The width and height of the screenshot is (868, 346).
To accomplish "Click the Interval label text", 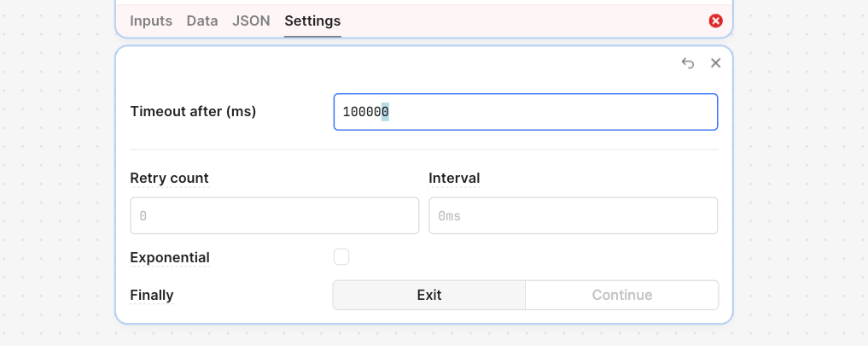I will point(454,179).
